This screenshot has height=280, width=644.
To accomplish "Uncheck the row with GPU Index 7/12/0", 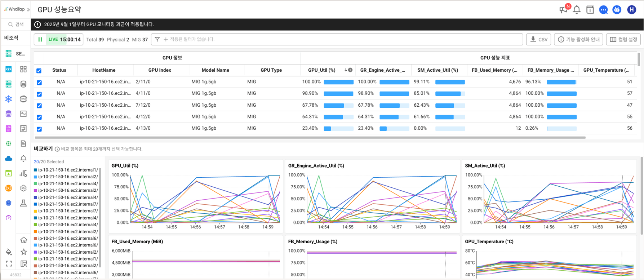I will click(39, 106).
